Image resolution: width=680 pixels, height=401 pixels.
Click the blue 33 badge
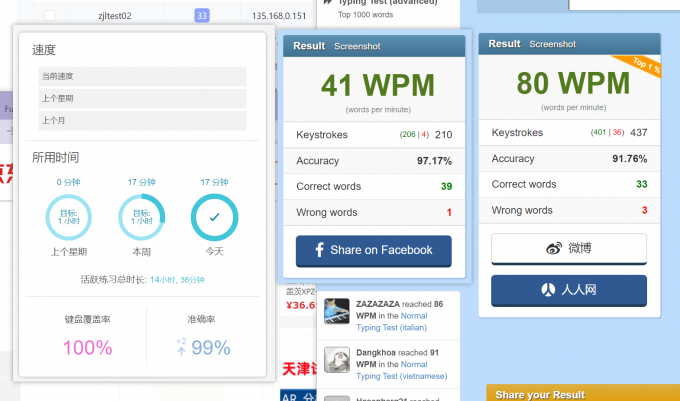(202, 16)
